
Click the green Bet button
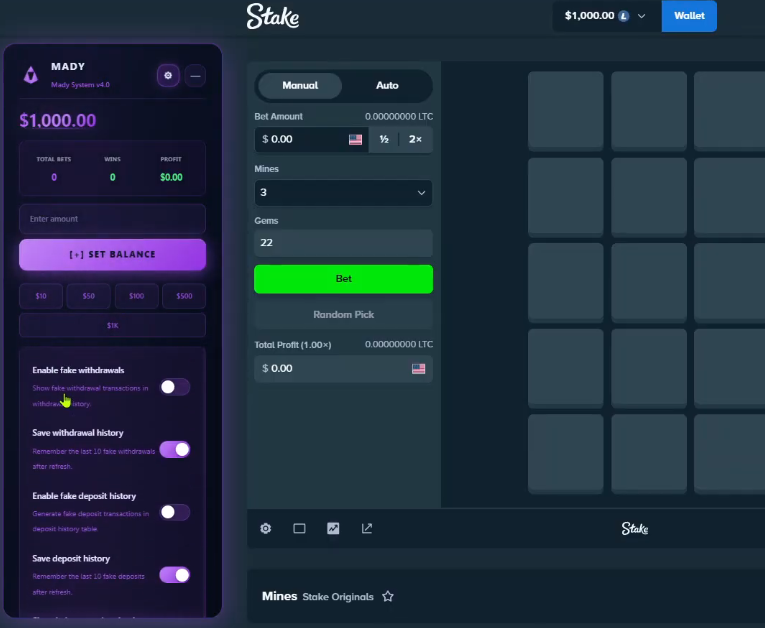343,279
